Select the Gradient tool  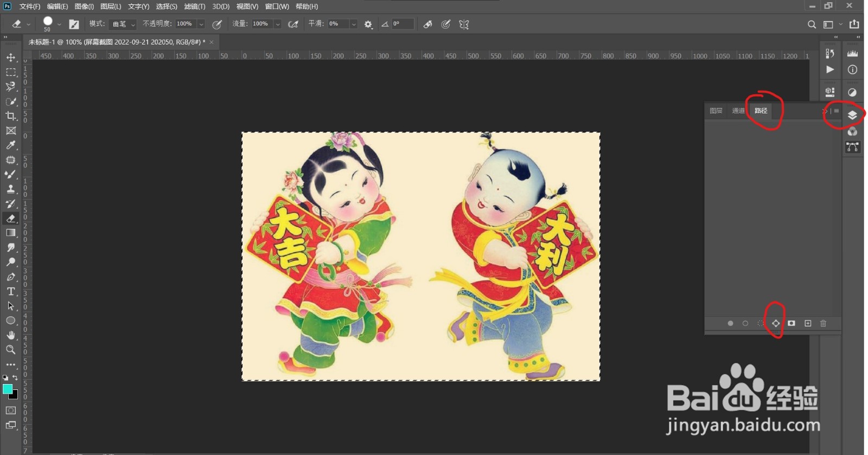tap(11, 233)
